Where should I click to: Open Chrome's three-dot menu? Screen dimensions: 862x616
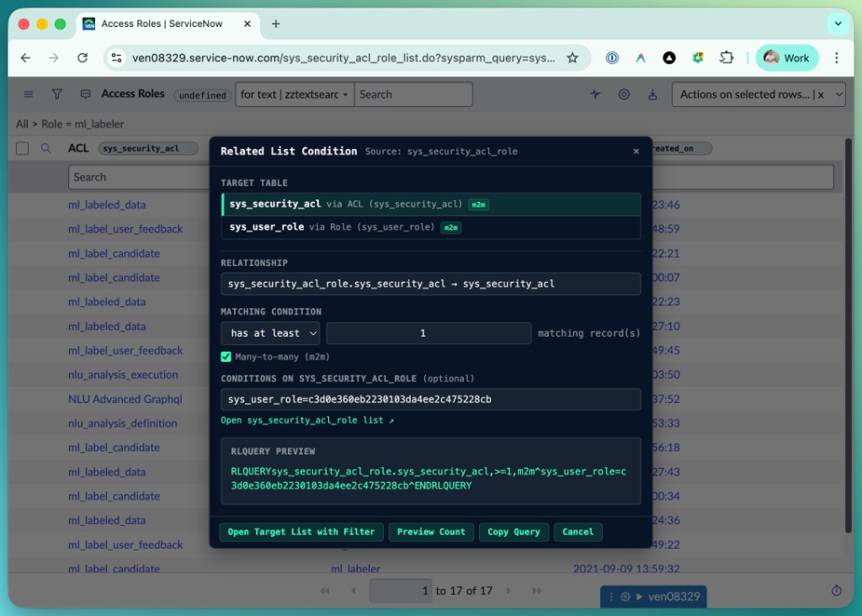838,59
